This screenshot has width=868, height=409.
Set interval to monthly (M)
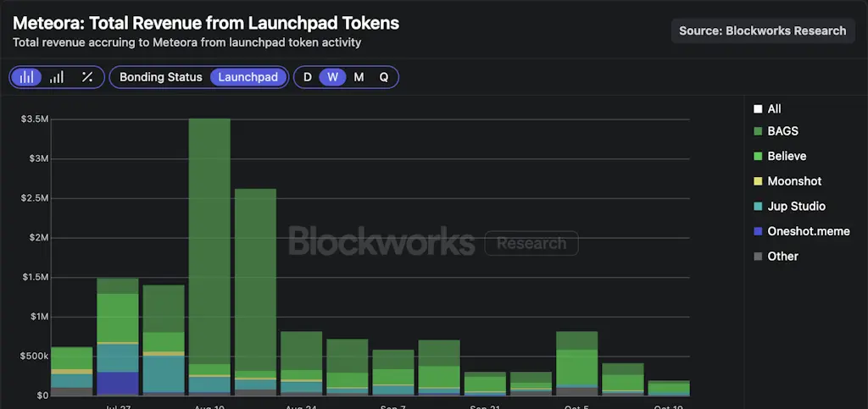tap(359, 77)
